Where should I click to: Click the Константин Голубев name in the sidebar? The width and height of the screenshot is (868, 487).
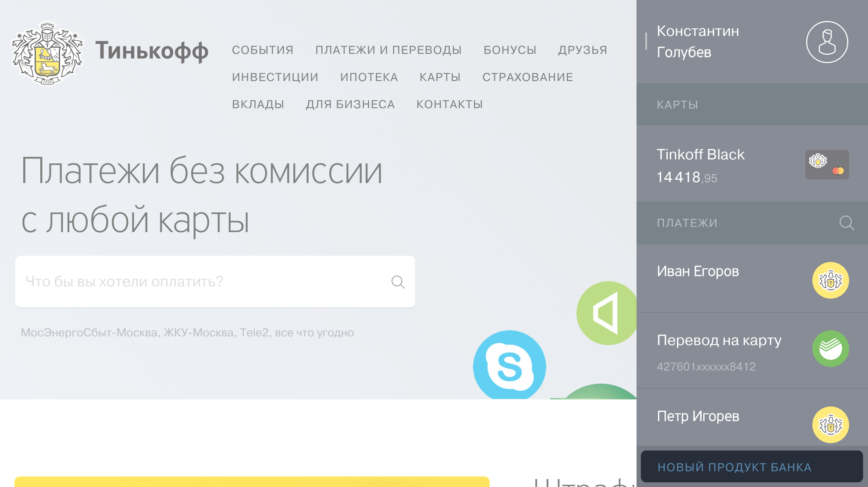697,42
